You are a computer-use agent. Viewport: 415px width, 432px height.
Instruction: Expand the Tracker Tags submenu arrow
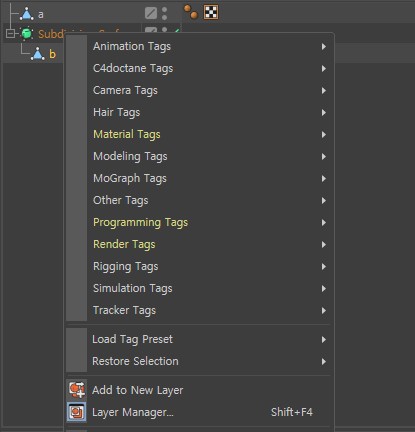[324, 311]
